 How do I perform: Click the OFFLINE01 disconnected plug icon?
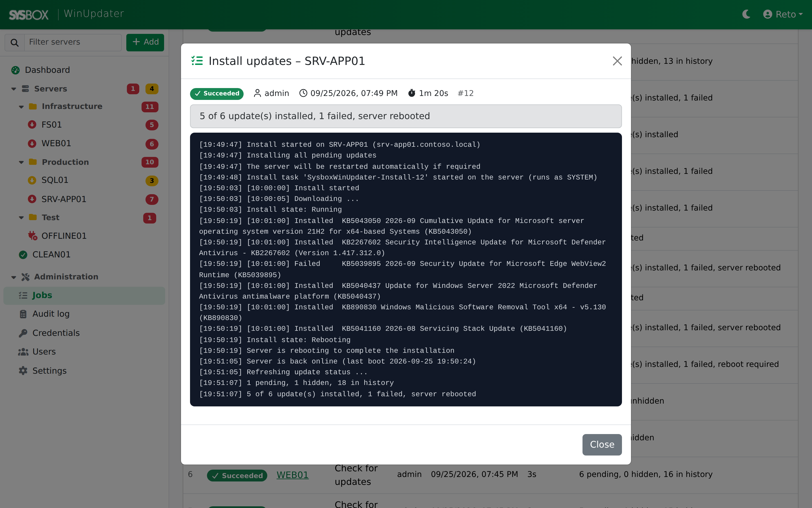click(32, 236)
